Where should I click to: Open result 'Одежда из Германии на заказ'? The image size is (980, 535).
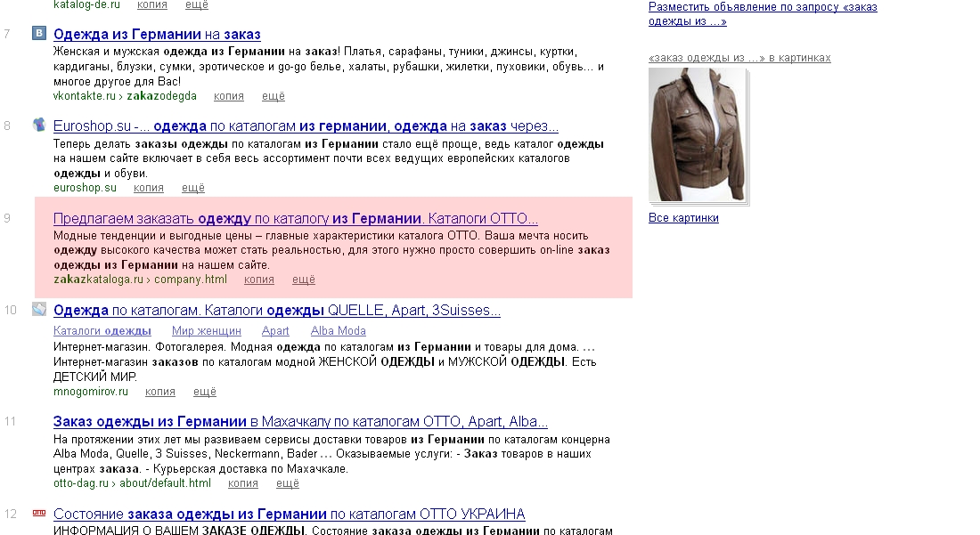(157, 35)
